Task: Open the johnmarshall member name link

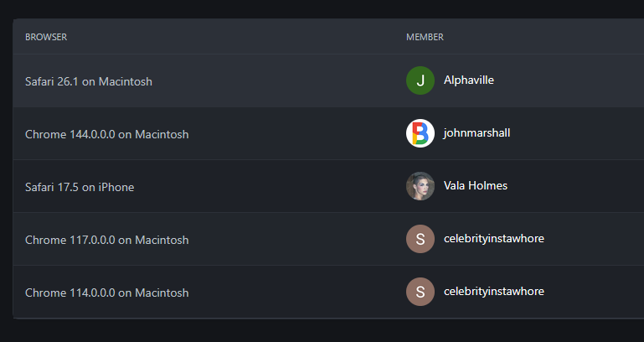Action: pyautogui.click(x=477, y=133)
